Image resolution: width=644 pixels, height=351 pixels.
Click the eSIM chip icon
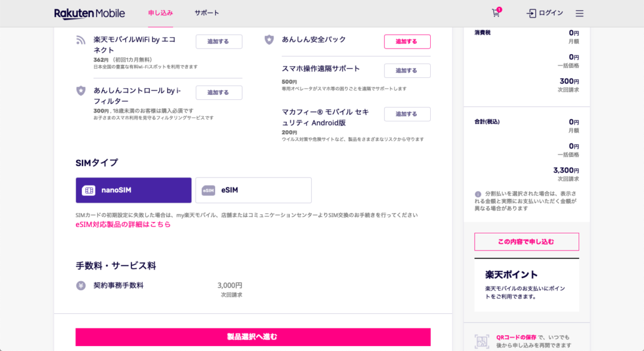coord(208,191)
